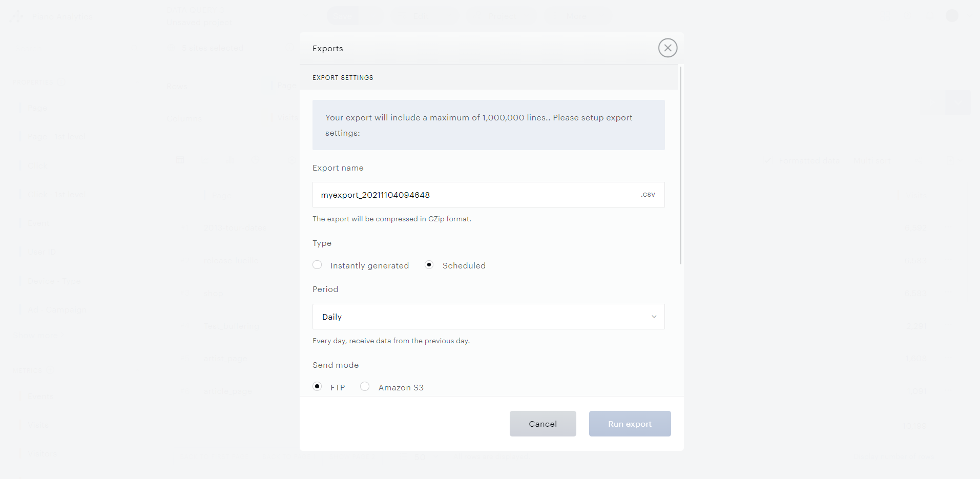Expand Show more in properties list

pyautogui.click(x=36, y=336)
